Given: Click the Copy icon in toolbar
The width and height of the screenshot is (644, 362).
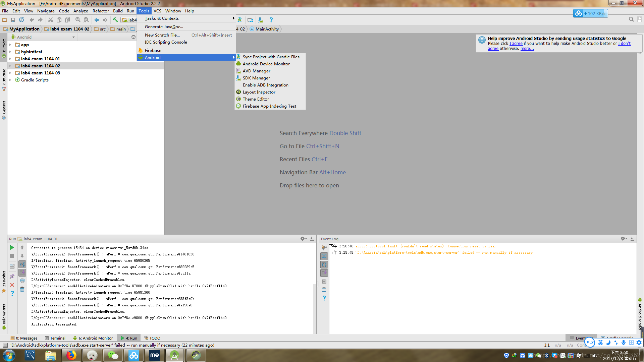Looking at the screenshot, I should [x=59, y=20].
